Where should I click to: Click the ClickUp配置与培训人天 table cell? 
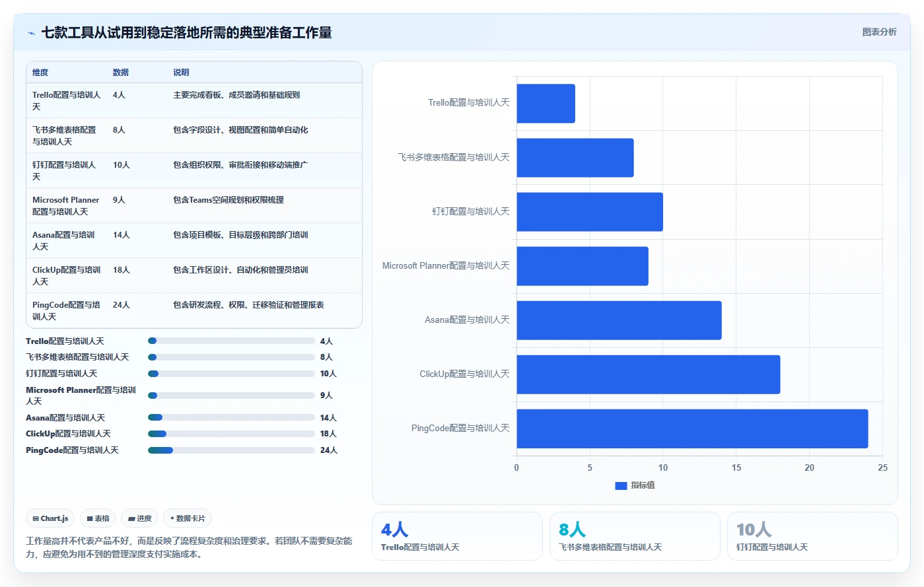pos(67,275)
